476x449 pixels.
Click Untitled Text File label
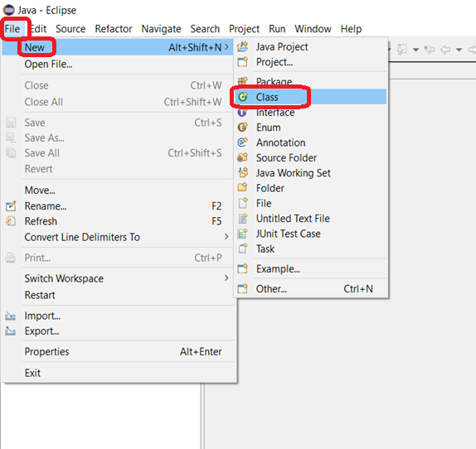pos(293,218)
